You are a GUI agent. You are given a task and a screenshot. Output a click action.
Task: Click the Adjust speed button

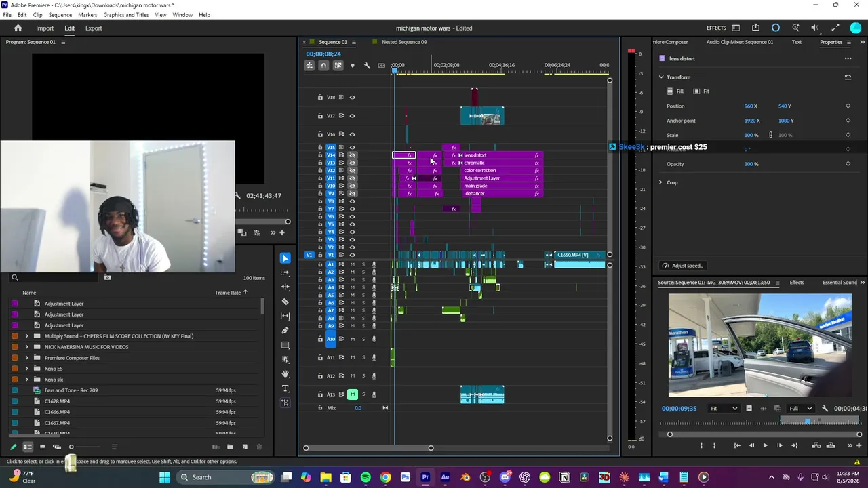click(682, 266)
